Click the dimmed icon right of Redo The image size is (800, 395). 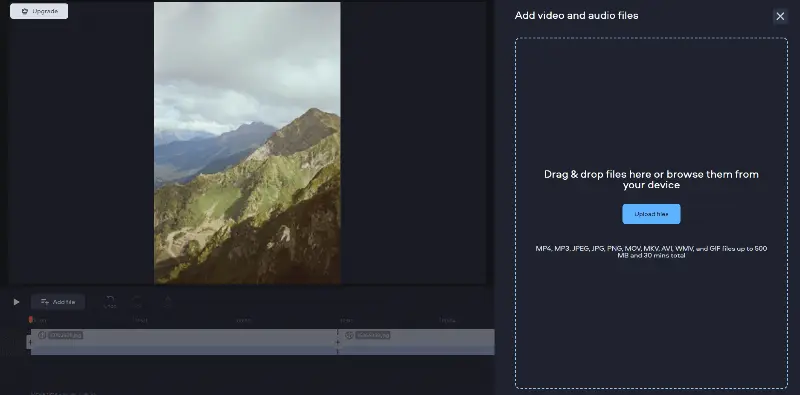pyautogui.click(x=168, y=302)
